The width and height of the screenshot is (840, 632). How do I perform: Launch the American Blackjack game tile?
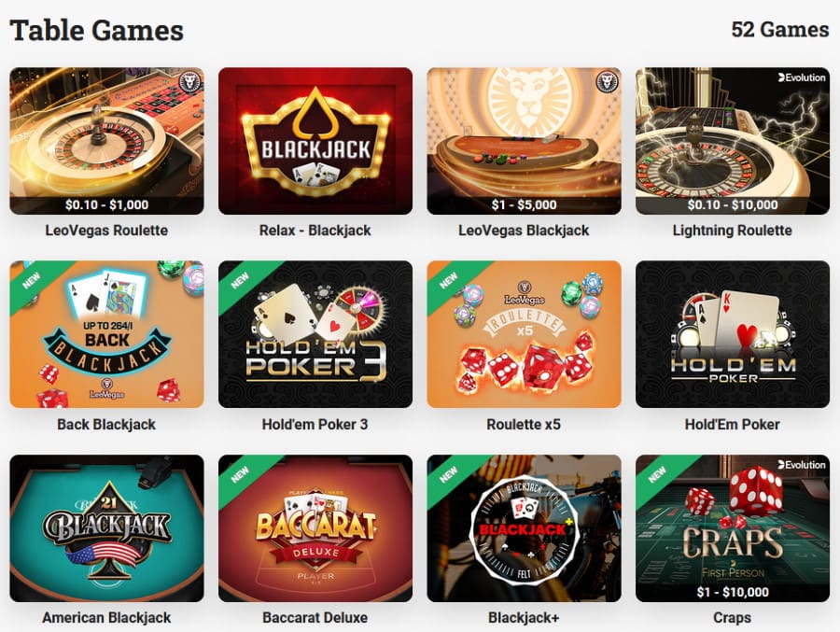point(106,528)
